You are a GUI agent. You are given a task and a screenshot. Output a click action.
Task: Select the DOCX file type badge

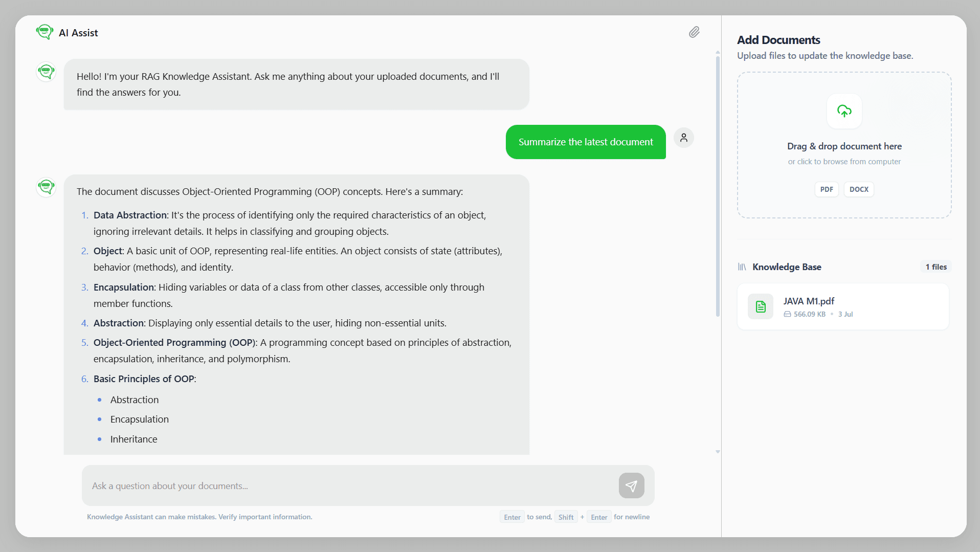pos(859,189)
